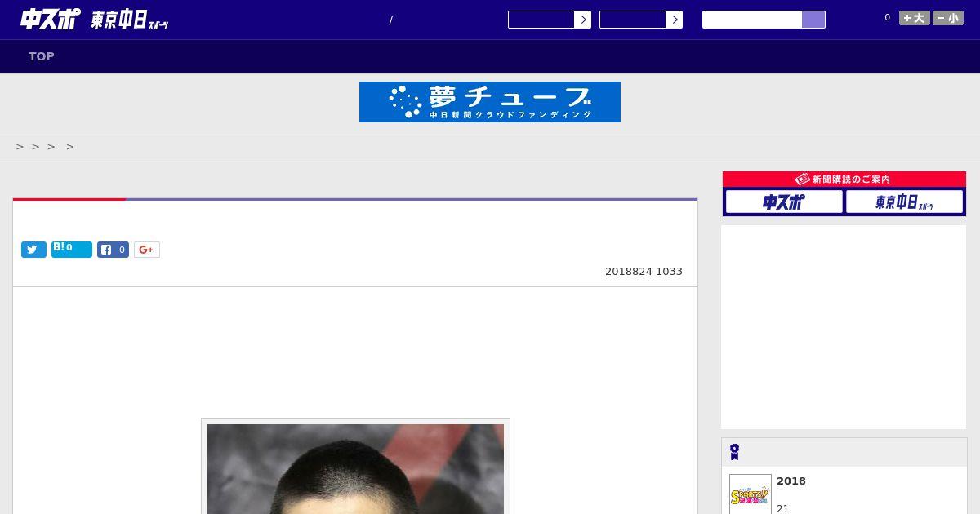
Task: Bookmark the article on Hatena B!
Action: click(72, 250)
